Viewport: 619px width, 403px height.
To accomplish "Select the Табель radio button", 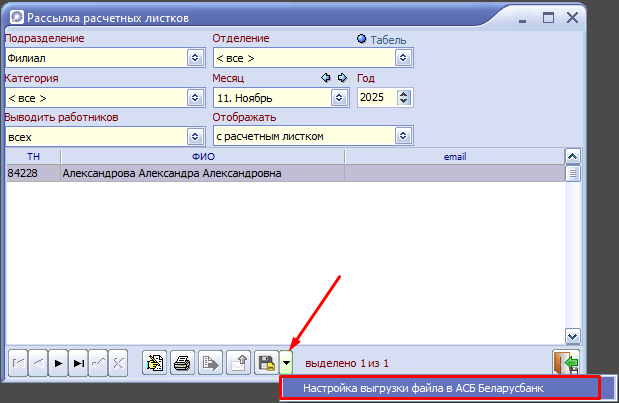I will 362,39.
